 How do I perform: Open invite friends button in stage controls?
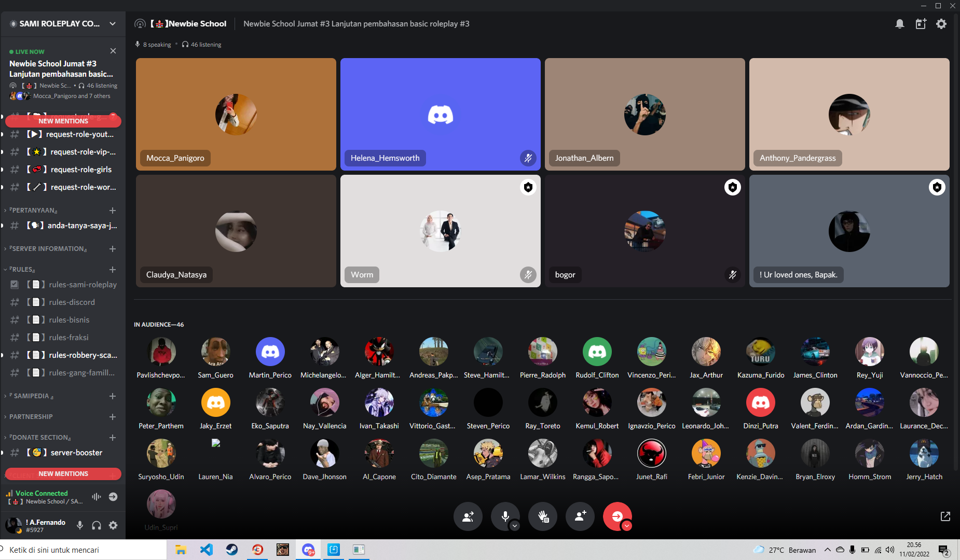click(580, 516)
